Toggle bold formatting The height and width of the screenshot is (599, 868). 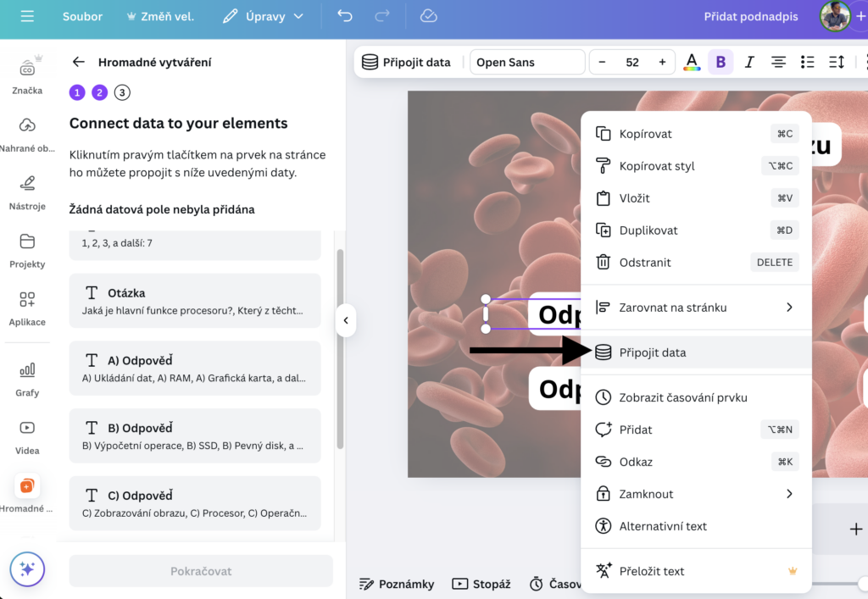721,62
